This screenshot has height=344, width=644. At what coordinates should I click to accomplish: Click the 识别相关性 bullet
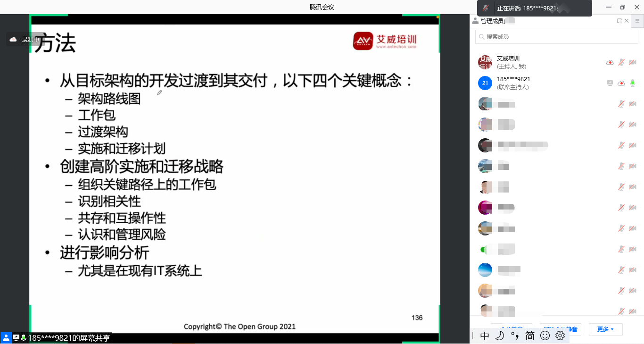click(109, 201)
